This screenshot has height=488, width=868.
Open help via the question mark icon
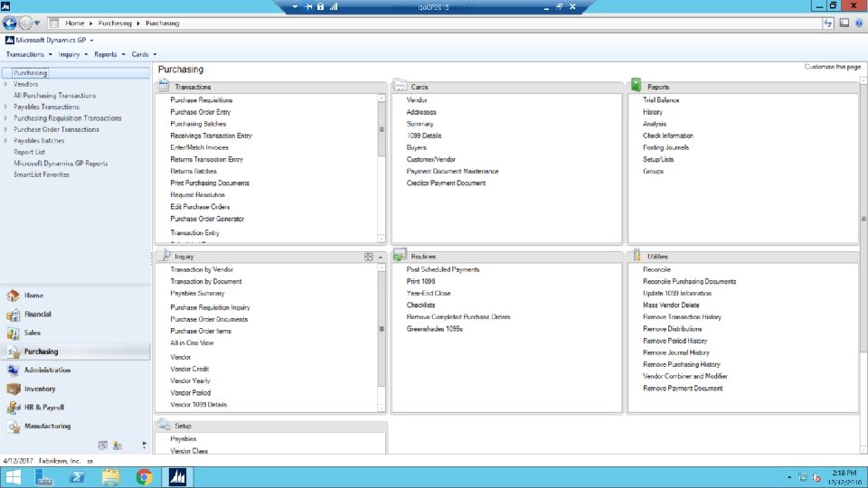click(859, 23)
